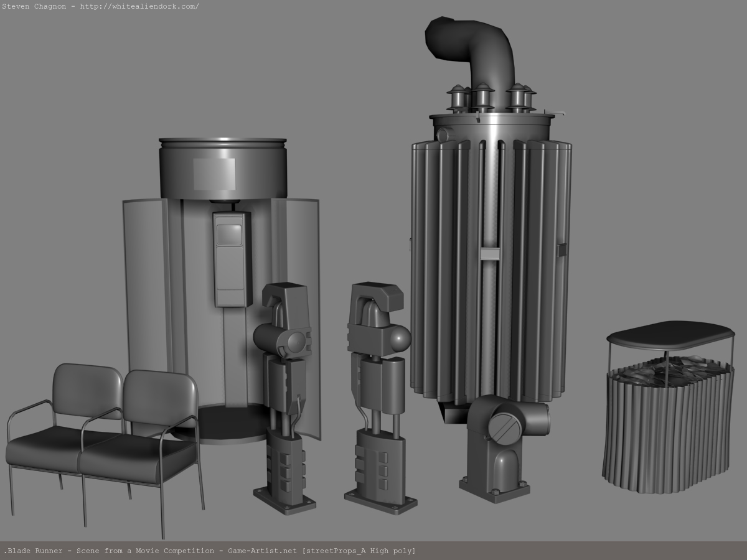Screen dimensions: 747x560
Task: Click the Blade Runner competition caption text
Action: [x=210, y=551]
